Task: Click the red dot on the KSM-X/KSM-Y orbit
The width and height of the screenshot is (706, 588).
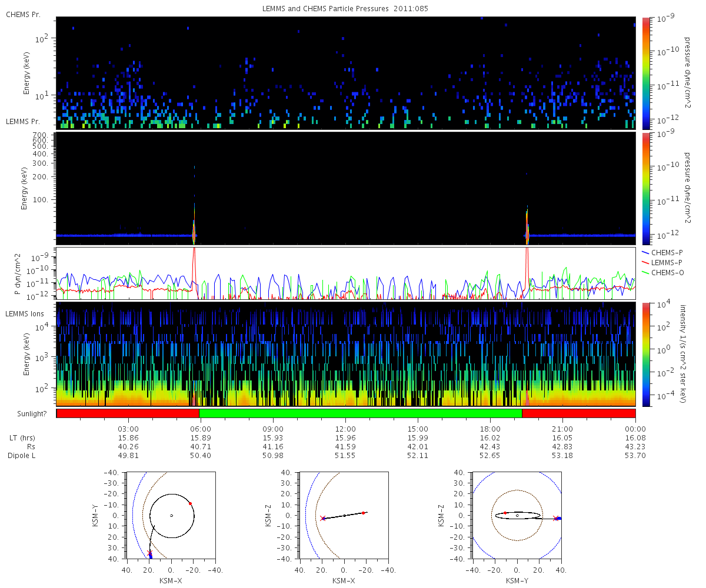Action: click(x=190, y=503)
